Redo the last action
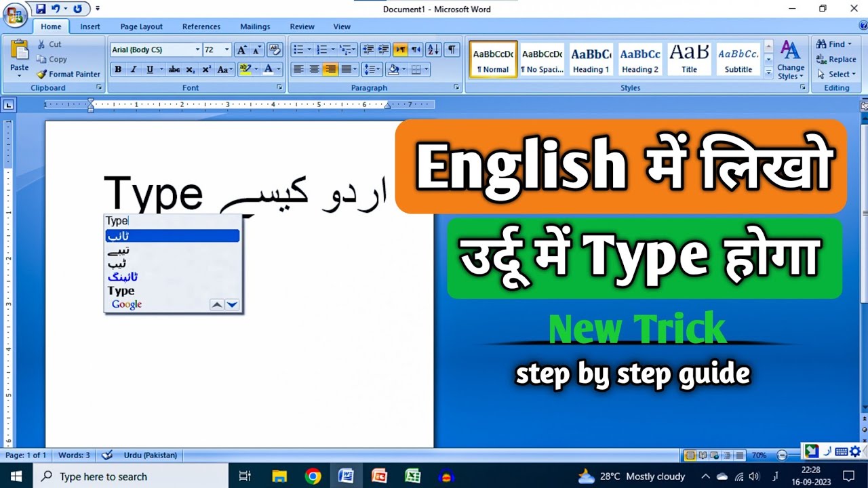This screenshot has width=868, height=488. tap(77, 9)
